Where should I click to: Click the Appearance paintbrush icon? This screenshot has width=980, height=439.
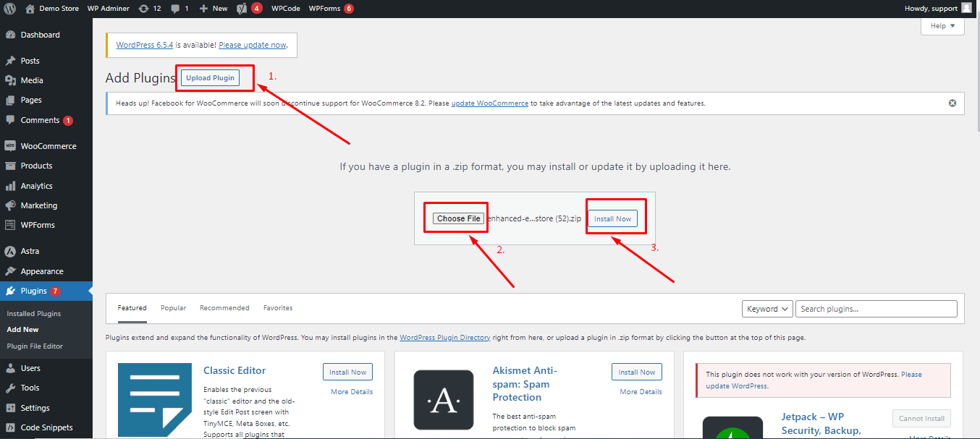(x=10, y=271)
